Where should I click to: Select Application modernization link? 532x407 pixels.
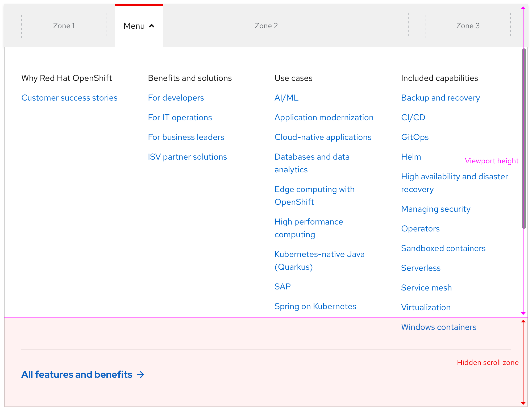pyautogui.click(x=324, y=117)
